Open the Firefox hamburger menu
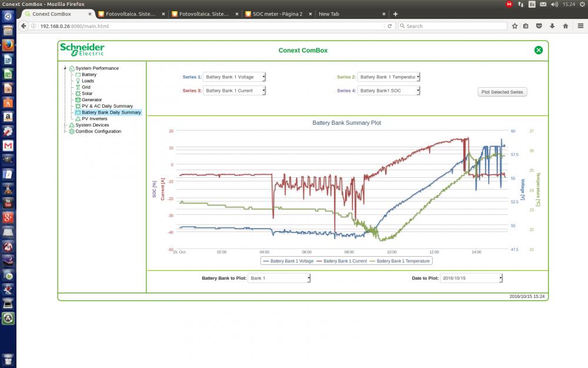The width and height of the screenshot is (588, 368). (580, 26)
